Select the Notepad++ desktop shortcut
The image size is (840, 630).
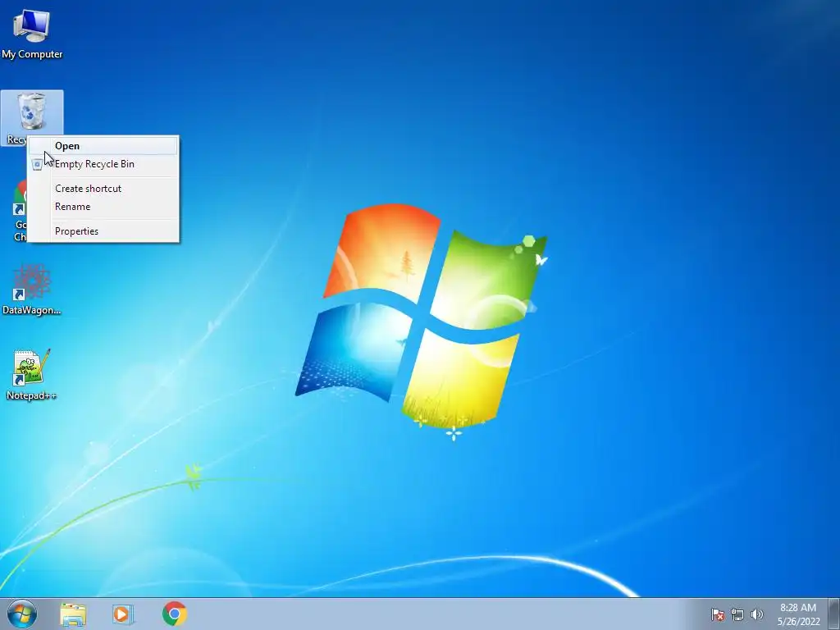tap(32, 374)
